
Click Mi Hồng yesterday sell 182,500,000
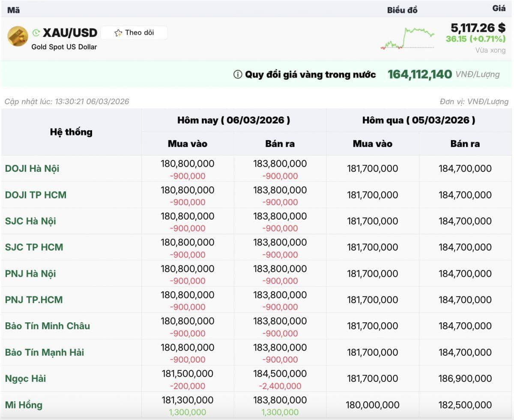tap(465, 405)
